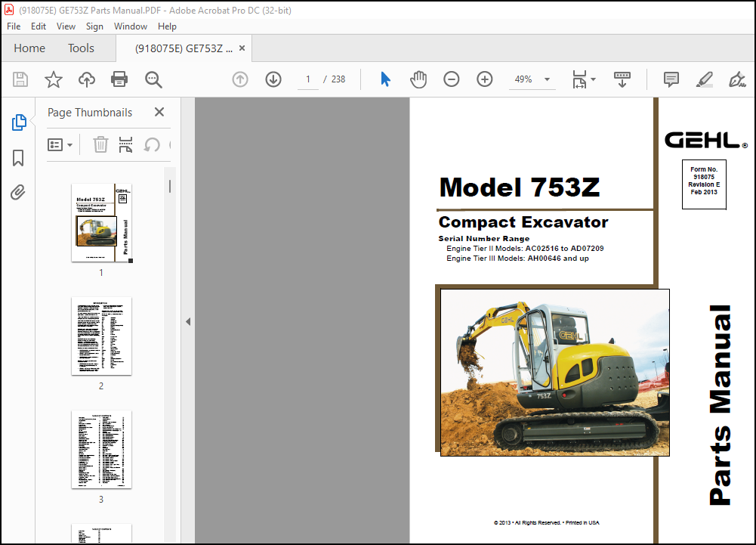Click the 'Serial Number Range' text
Screen dimensions: 756x545
pos(483,238)
